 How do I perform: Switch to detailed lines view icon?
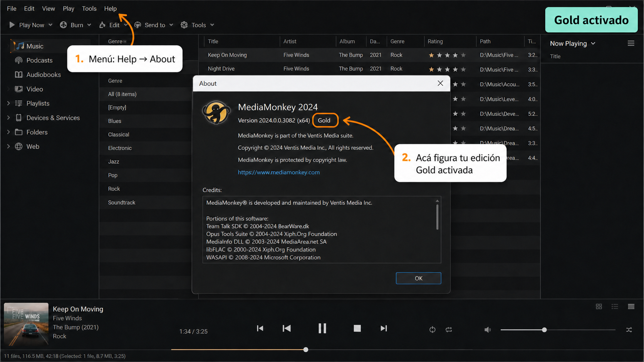[x=631, y=307]
